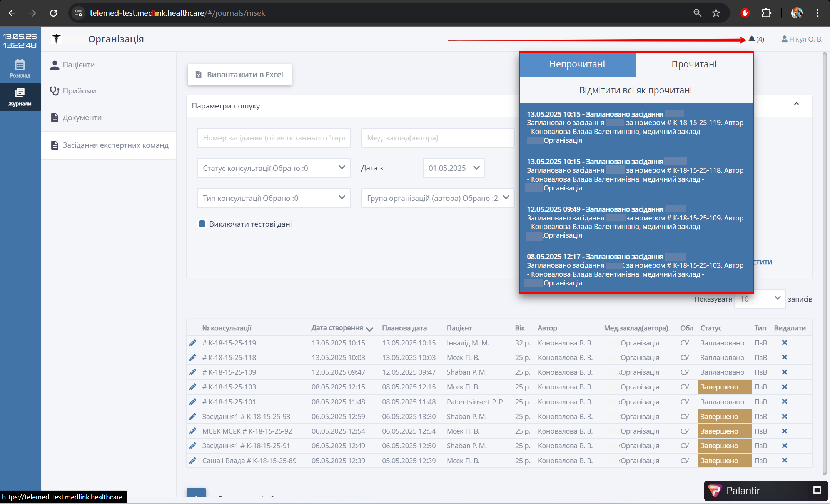Edit consultation K-18-15-25-101 via pencil icon
The width and height of the screenshot is (830, 504).
tap(193, 402)
